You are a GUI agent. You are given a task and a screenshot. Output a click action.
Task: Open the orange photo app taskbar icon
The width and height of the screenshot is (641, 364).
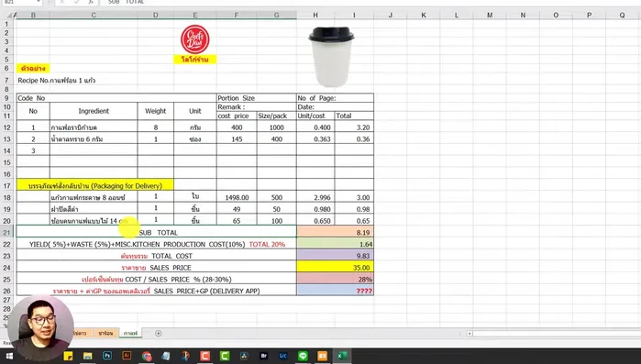pos(322,356)
